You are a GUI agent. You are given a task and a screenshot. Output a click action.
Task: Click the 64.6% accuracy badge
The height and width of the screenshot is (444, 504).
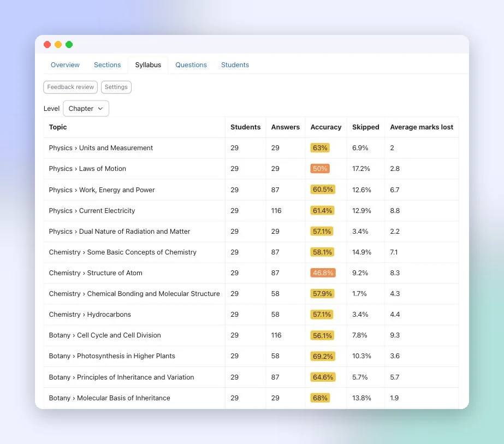tap(323, 377)
